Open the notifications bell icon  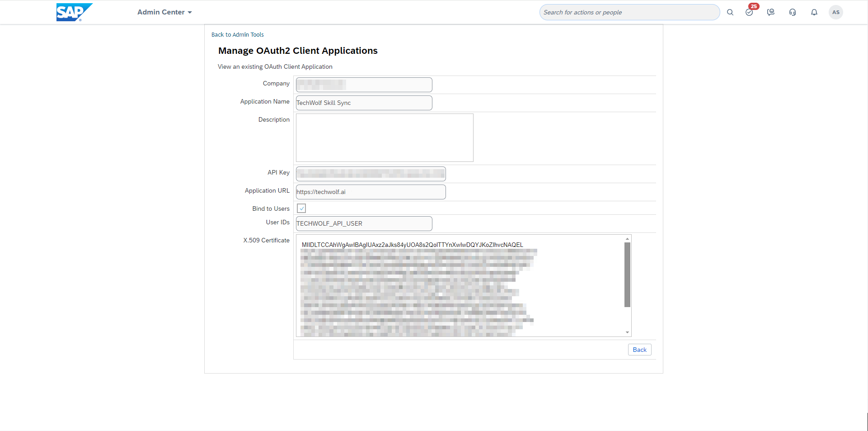(x=814, y=12)
